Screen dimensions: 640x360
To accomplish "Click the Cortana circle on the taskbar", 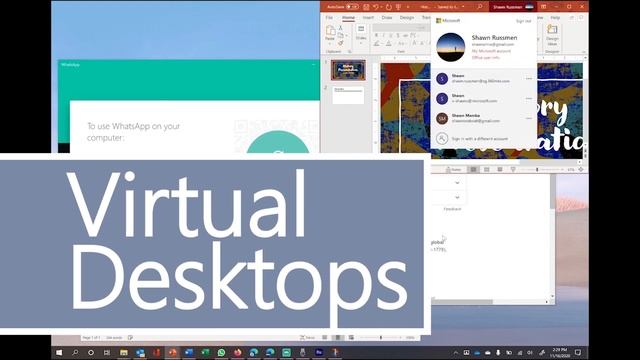I will [91, 352].
